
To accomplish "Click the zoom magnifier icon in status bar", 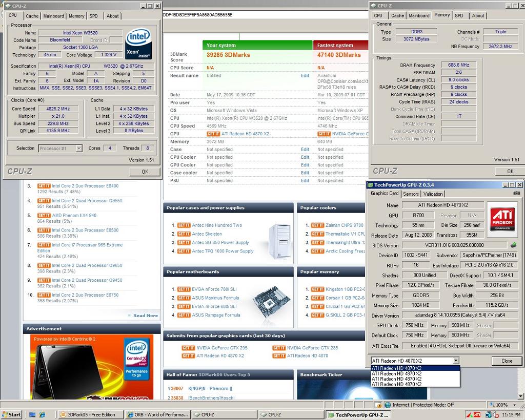I will (x=492, y=405).
